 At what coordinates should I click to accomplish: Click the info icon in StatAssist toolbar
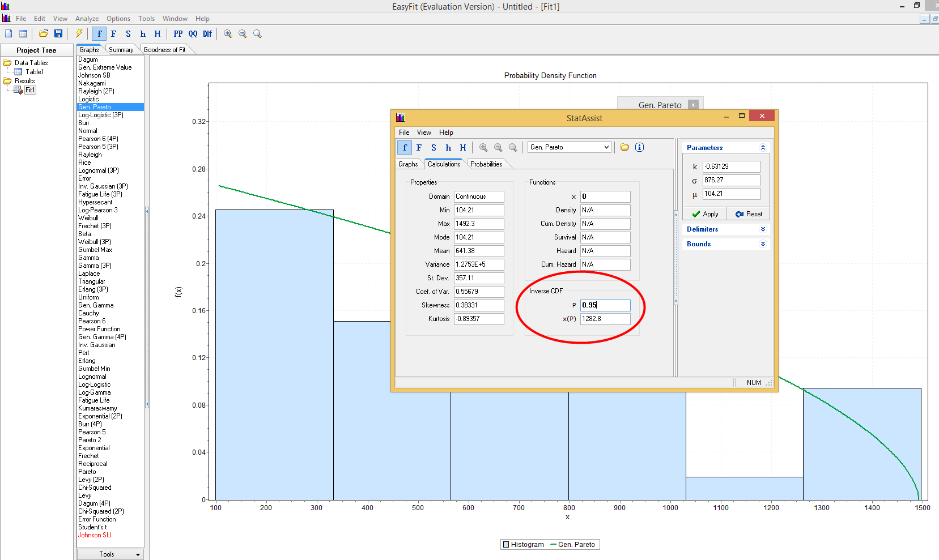click(639, 147)
